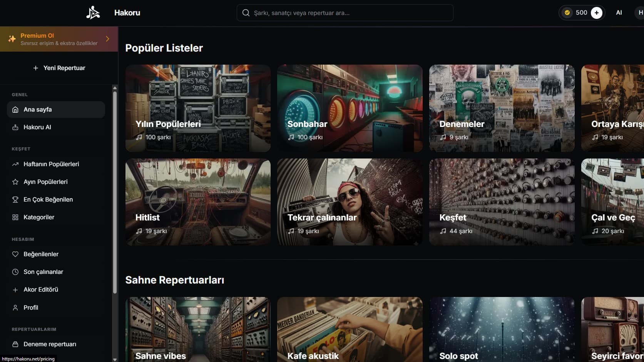The image size is (644, 362).
Task: Click the Popüler Listeler heading
Action: click(x=164, y=48)
